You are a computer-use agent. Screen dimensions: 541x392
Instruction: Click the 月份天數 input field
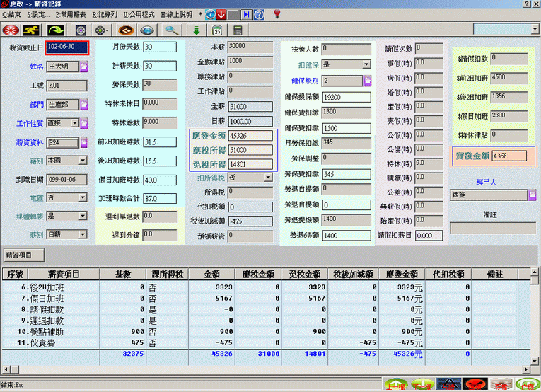160,47
